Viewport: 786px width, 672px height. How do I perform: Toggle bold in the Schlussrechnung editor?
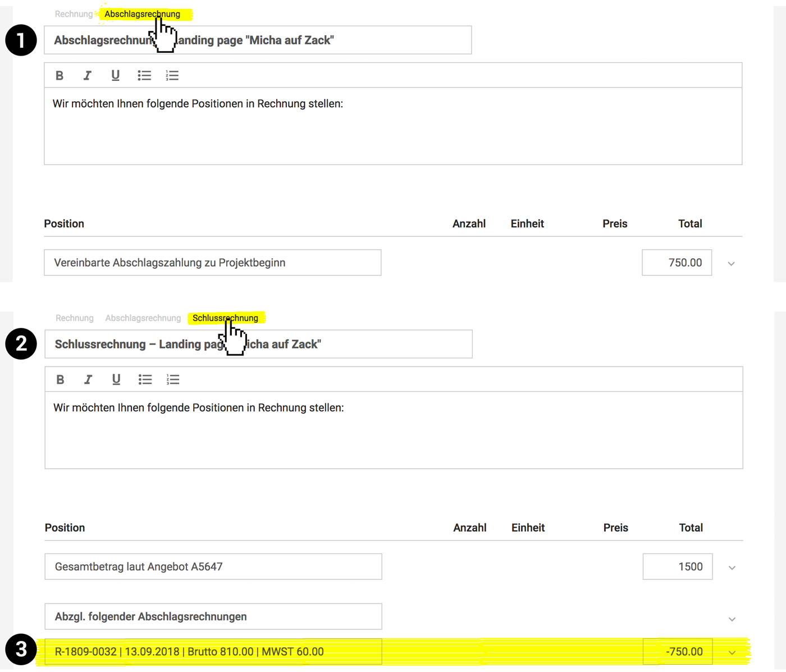click(60, 380)
